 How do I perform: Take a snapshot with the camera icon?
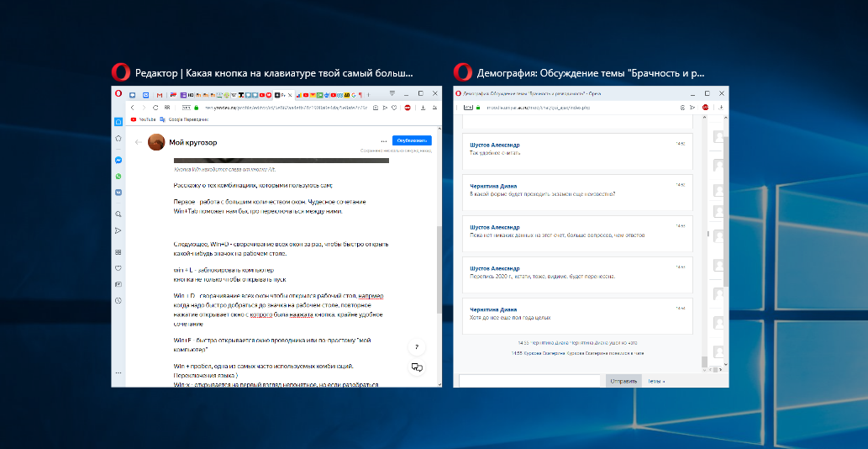[x=376, y=108]
